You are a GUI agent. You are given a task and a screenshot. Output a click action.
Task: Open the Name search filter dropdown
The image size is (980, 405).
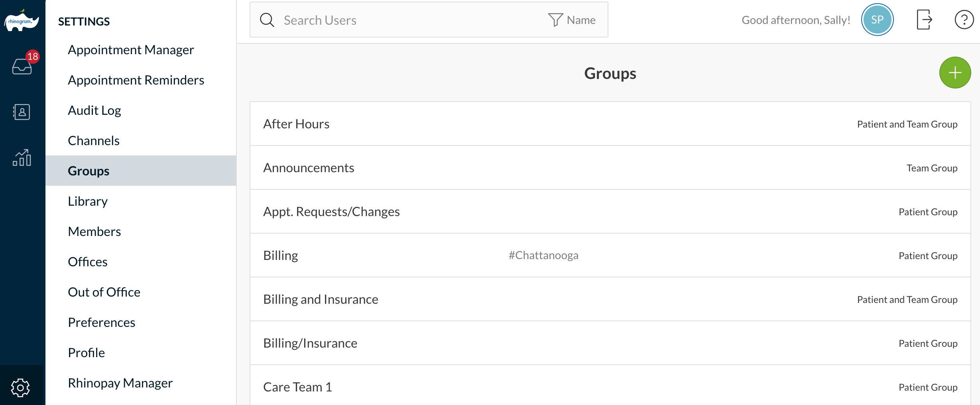572,20
